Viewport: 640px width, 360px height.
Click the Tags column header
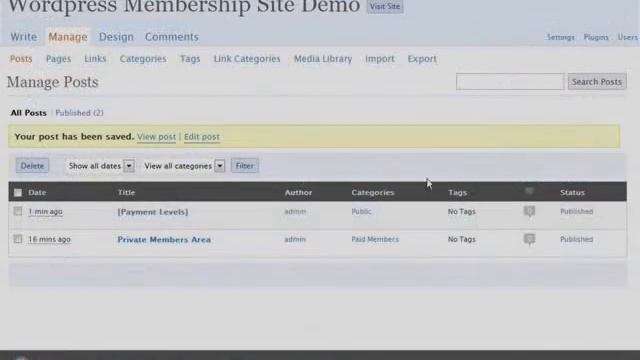coord(457,192)
